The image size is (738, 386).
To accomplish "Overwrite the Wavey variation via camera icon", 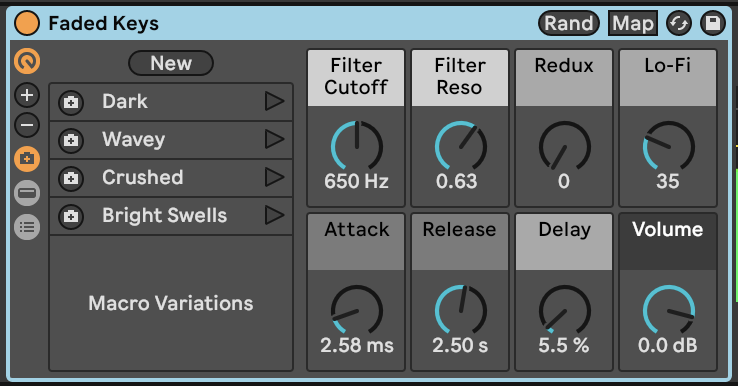I will (71, 140).
